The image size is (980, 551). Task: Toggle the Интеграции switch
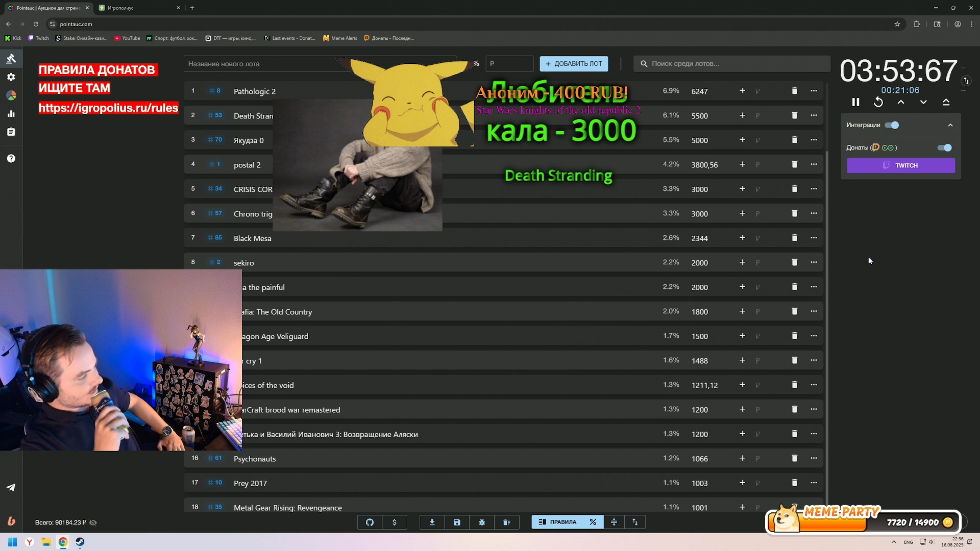coord(892,125)
